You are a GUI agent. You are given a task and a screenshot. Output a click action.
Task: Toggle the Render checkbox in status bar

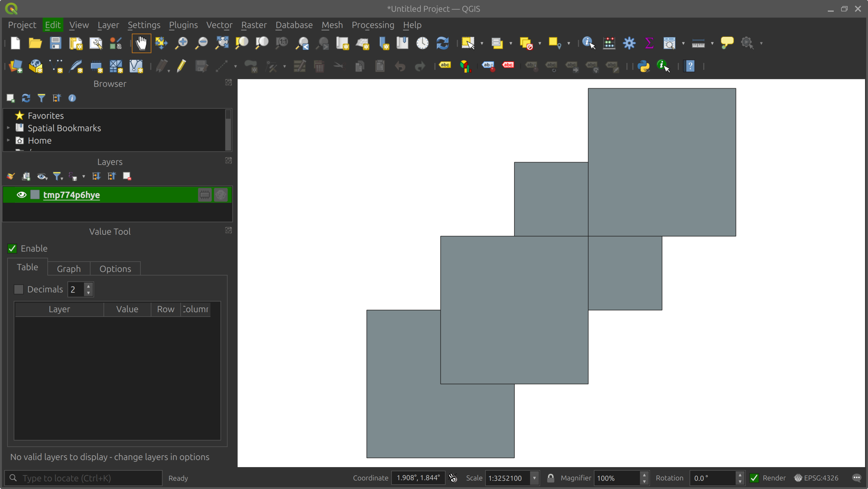[754, 478]
